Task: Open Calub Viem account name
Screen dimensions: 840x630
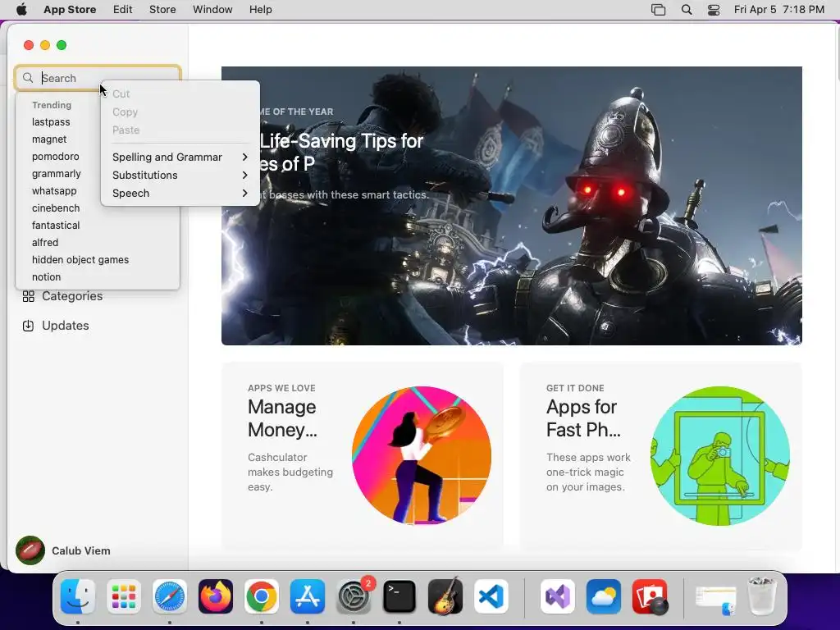Action: click(81, 550)
